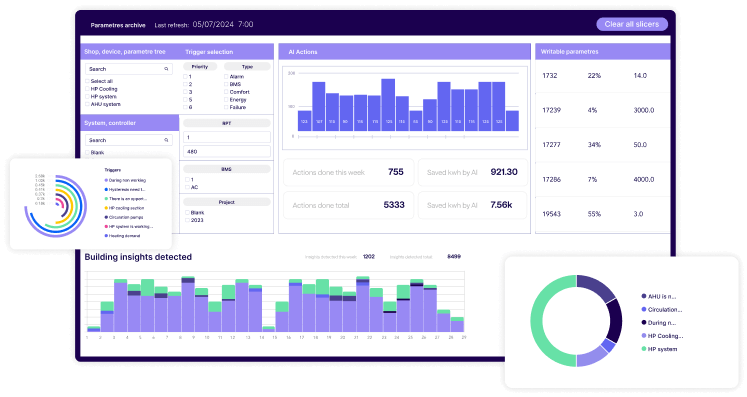The height and width of the screenshot is (397, 747).
Task: Focus the Shop, device, parametre tree search field
Action: [129, 69]
